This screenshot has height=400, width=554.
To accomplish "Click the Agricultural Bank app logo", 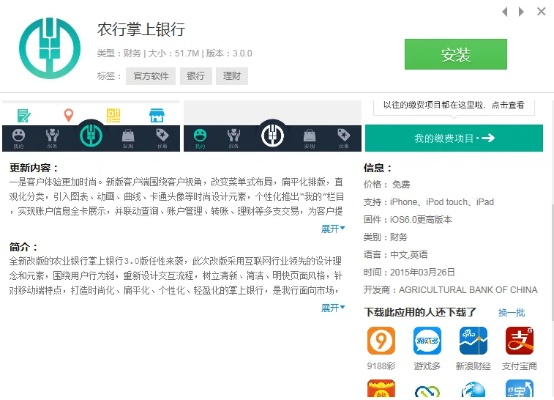I will [x=49, y=48].
